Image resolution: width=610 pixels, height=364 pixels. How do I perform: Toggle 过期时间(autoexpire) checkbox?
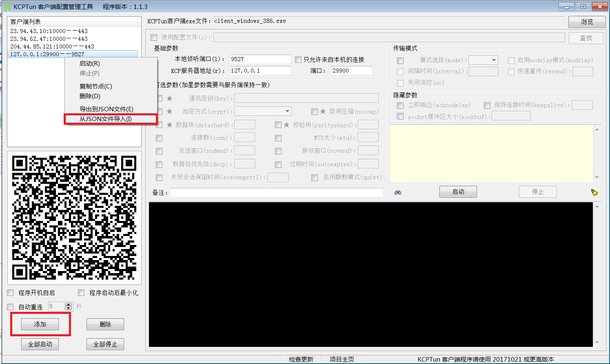pos(278,164)
